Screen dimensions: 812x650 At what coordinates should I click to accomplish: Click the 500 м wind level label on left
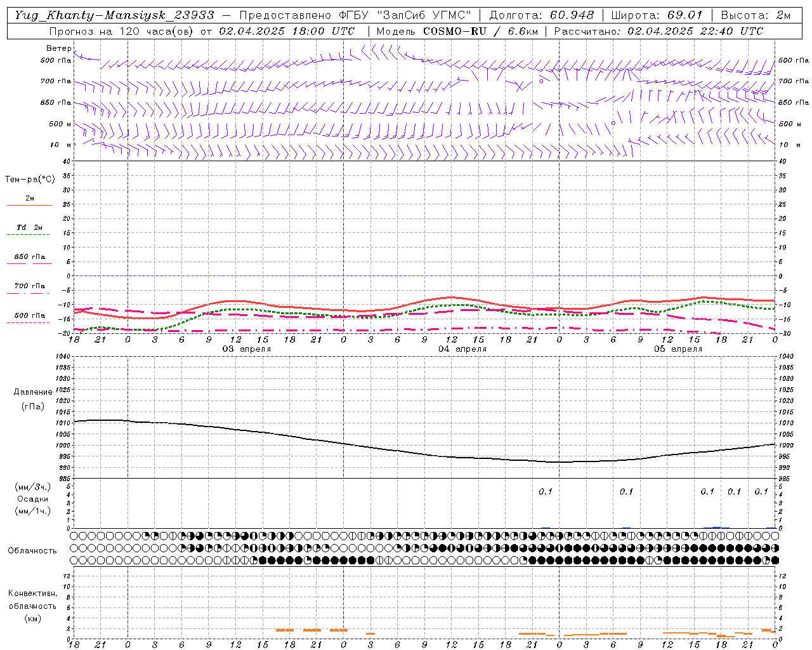pyautogui.click(x=60, y=124)
